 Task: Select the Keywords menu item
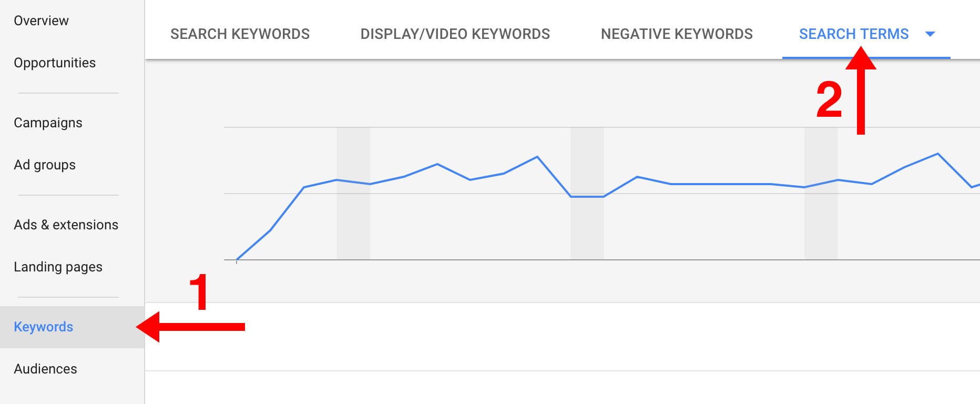point(44,327)
